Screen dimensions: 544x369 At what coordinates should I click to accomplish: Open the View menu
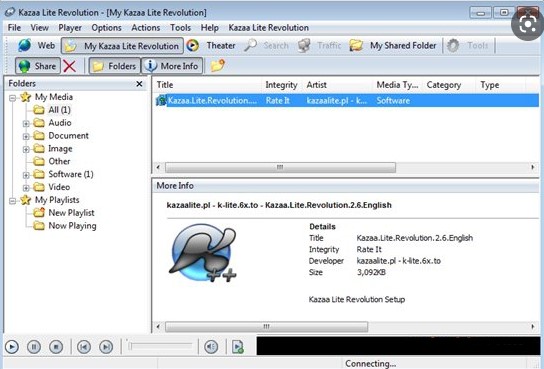pos(39,28)
